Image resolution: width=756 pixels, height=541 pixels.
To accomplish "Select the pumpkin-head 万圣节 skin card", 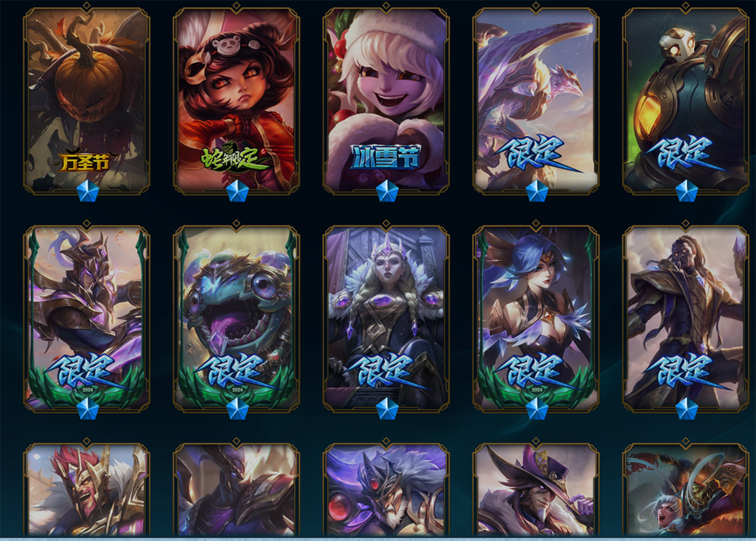I will click(87, 100).
